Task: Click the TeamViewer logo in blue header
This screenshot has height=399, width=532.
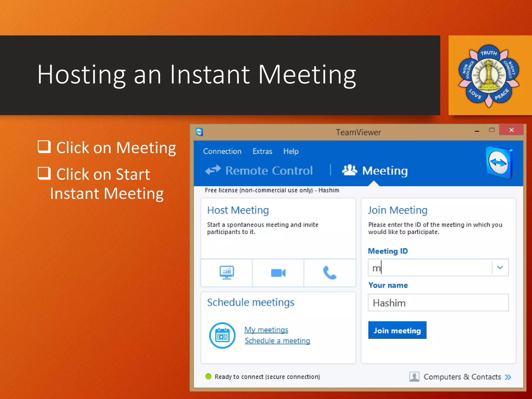Action: click(x=500, y=163)
